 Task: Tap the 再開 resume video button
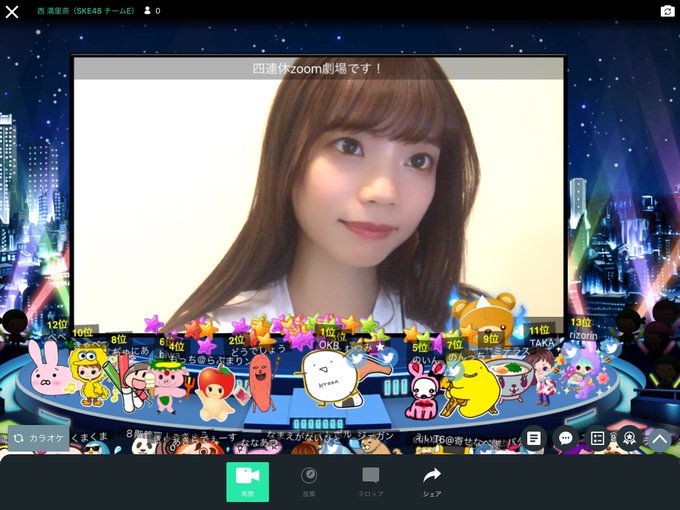point(248,481)
